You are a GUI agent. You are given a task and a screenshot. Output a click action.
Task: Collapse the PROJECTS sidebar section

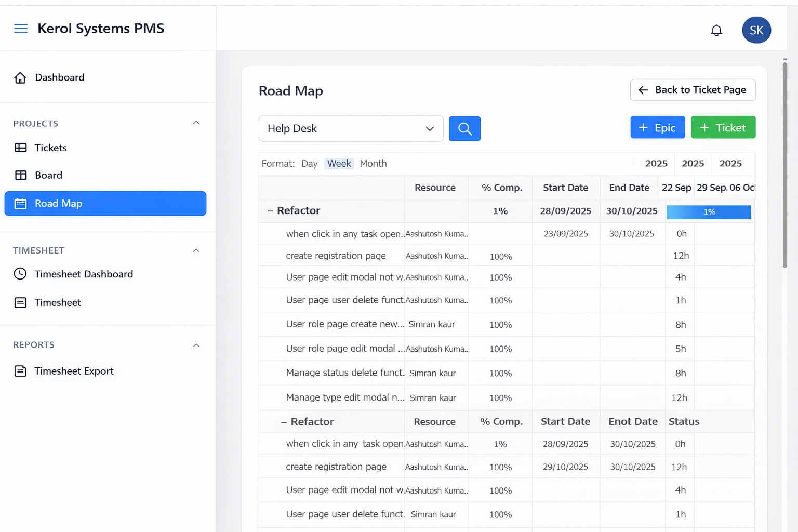196,123
